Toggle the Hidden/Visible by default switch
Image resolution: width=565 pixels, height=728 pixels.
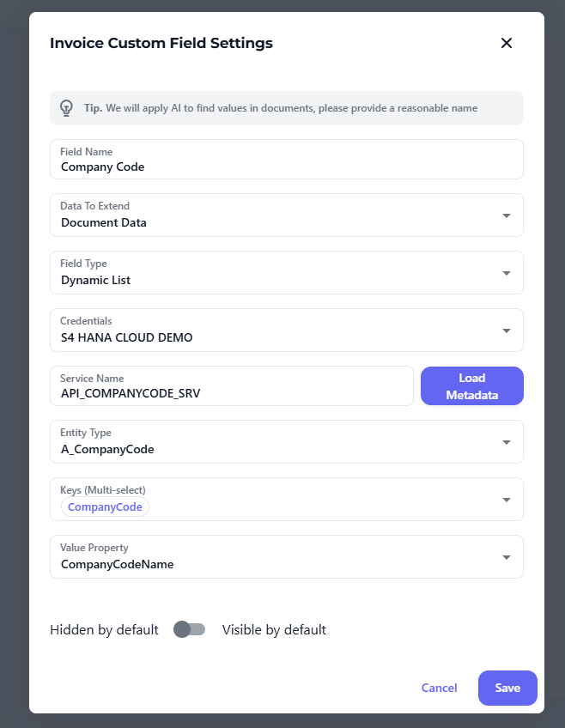coord(190,629)
